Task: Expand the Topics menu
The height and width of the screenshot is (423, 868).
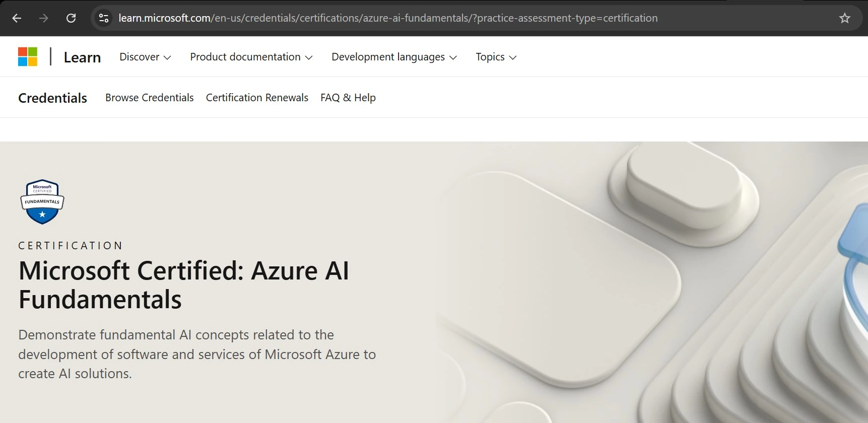Action: coord(496,57)
